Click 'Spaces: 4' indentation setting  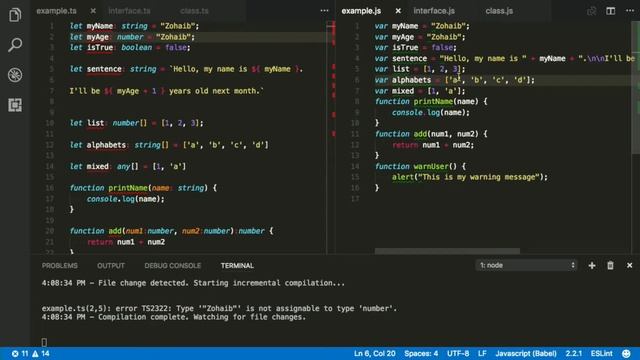[x=421, y=353]
